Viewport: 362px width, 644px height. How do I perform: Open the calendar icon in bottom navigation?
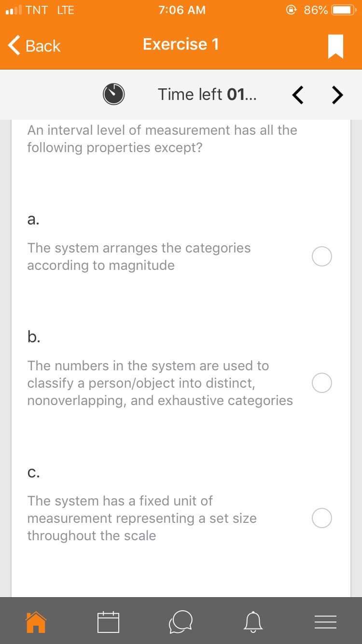108,622
